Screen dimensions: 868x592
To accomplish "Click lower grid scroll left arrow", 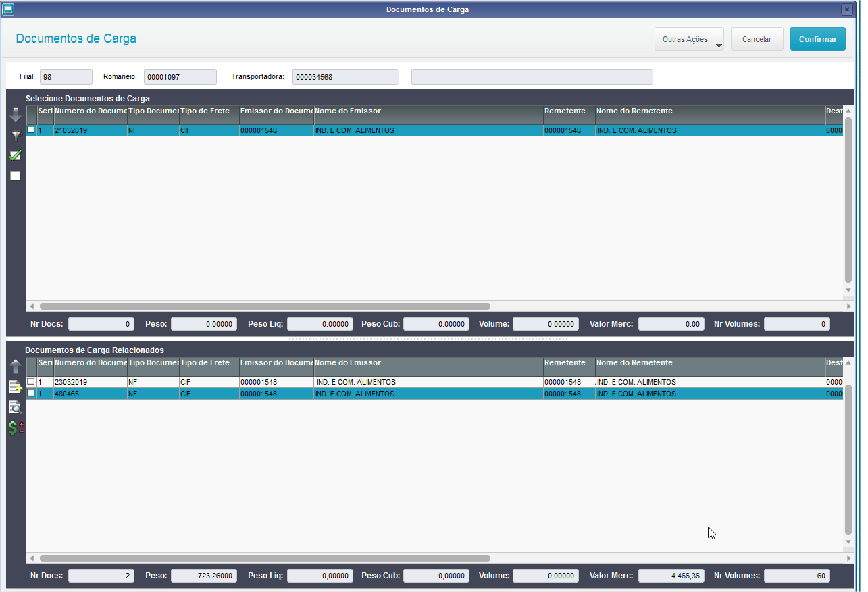I will click(x=31, y=558).
